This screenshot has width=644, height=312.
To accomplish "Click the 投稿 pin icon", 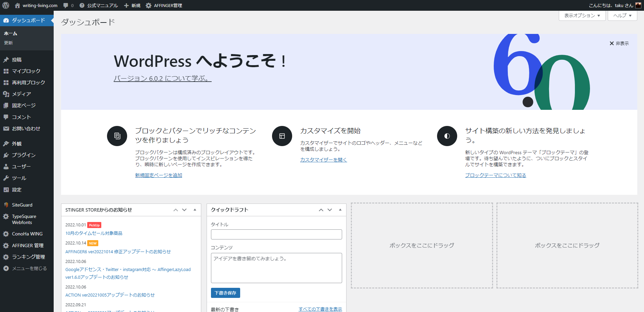I will (6, 60).
